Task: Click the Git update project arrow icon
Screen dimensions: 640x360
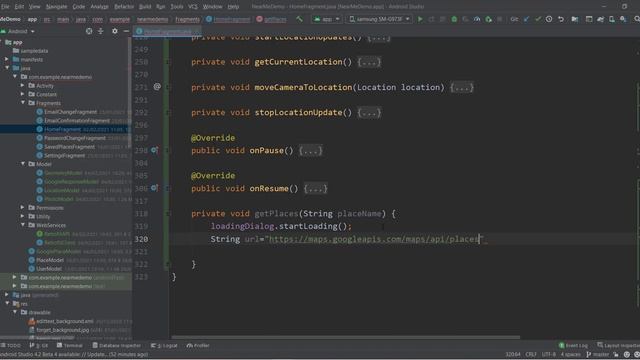Action: tap(527, 19)
